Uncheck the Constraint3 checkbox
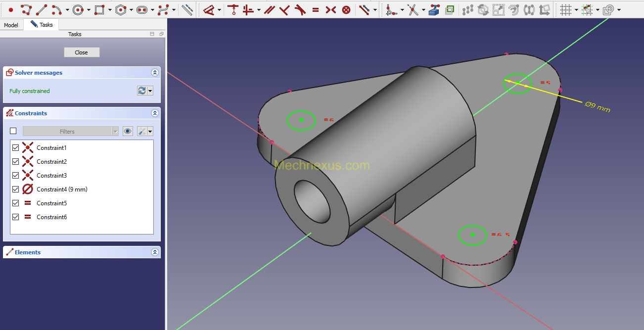Image resolution: width=644 pixels, height=330 pixels. point(15,175)
